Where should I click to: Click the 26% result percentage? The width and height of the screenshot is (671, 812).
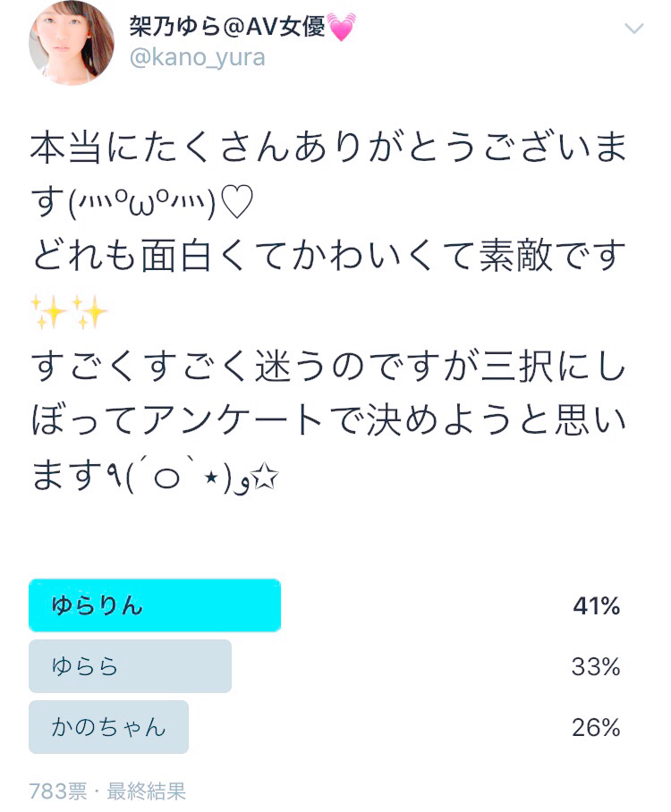pyautogui.click(x=596, y=728)
